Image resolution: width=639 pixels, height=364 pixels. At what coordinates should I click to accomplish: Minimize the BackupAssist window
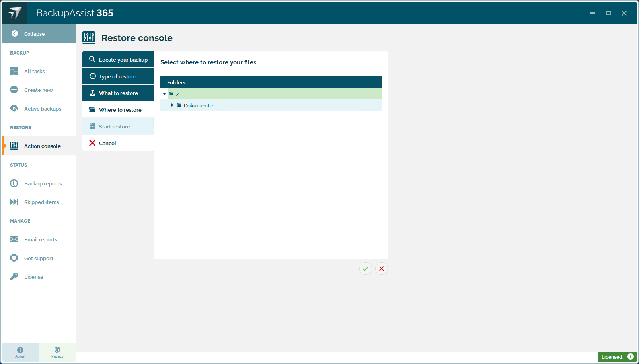592,13
